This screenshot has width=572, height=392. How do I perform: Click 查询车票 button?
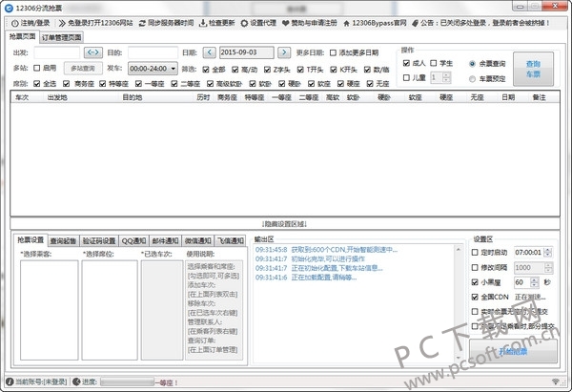(533, 69)
